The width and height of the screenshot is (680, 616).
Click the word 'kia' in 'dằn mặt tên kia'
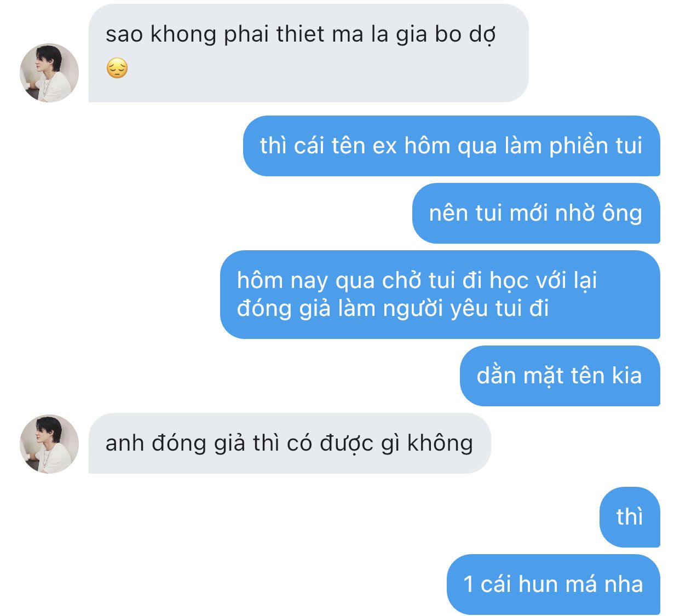pyautogui.click(x=627, y=376)
